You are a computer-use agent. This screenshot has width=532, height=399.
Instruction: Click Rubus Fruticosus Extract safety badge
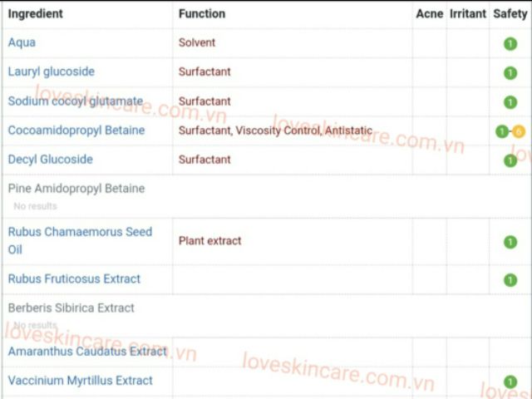(510, 279)
